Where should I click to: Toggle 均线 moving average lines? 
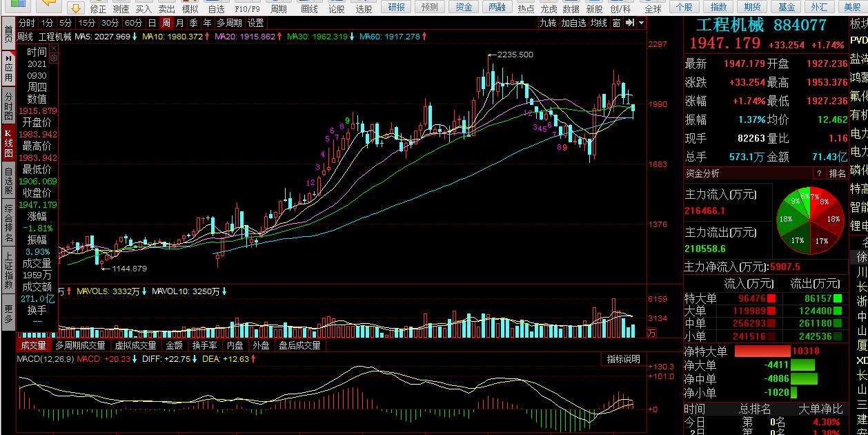pyautogui.click(x=599, y=23)
